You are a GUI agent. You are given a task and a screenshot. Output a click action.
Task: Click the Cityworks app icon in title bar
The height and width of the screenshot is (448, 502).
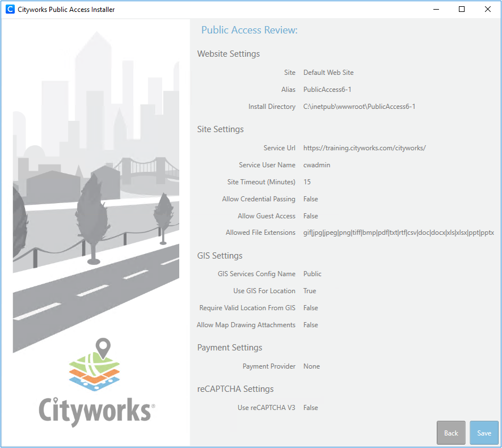tap(10, 9)
